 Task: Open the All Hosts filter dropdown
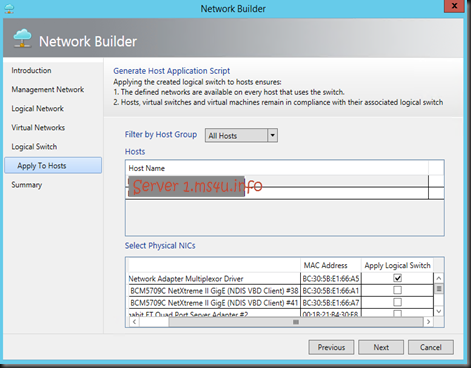241,135
